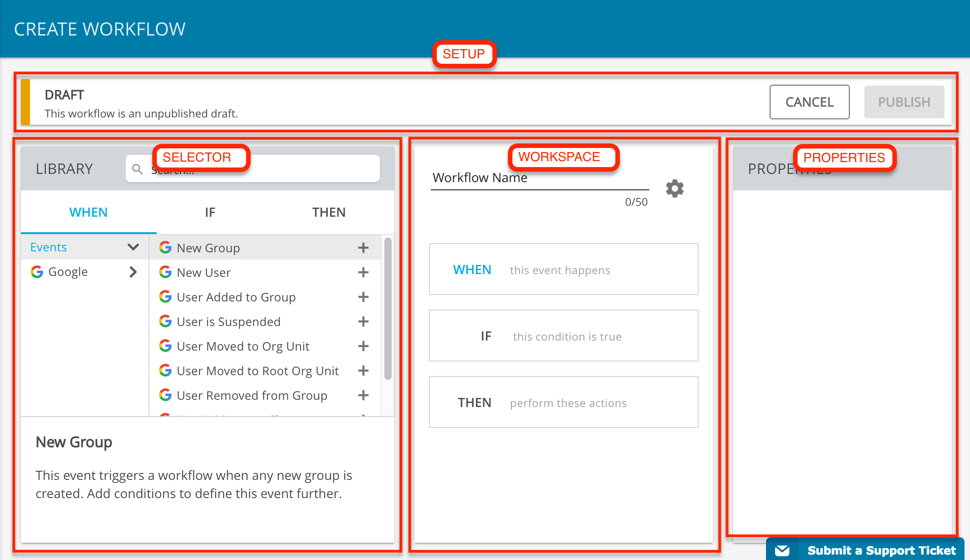Click the PUBLISH button
The width and height of the screenshot is (970, 560).
pos(904,102)
